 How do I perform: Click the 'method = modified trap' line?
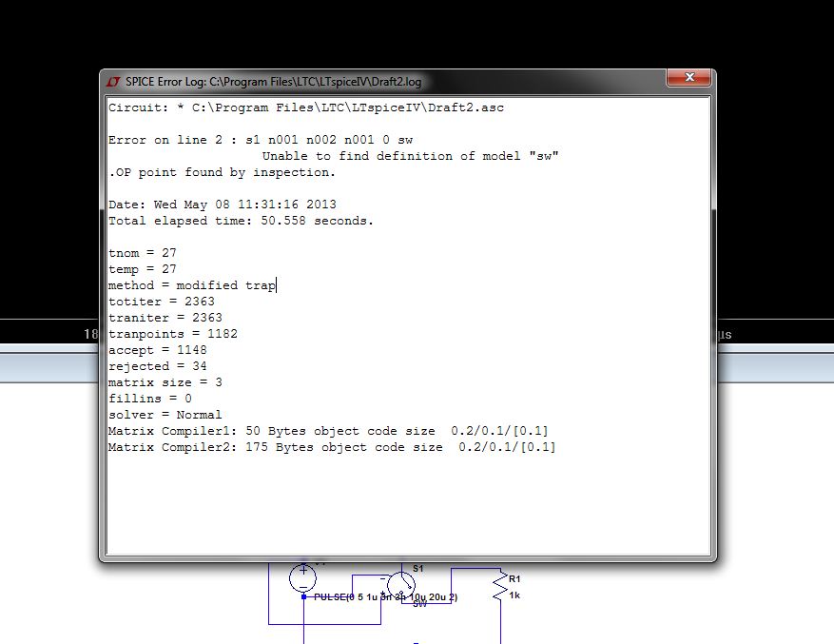[x=192, y=285]
